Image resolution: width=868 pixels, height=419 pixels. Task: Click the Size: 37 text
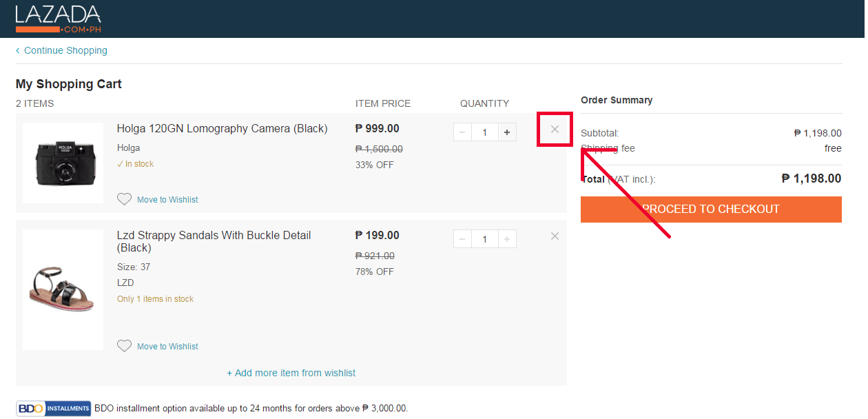tap(134, 267)
